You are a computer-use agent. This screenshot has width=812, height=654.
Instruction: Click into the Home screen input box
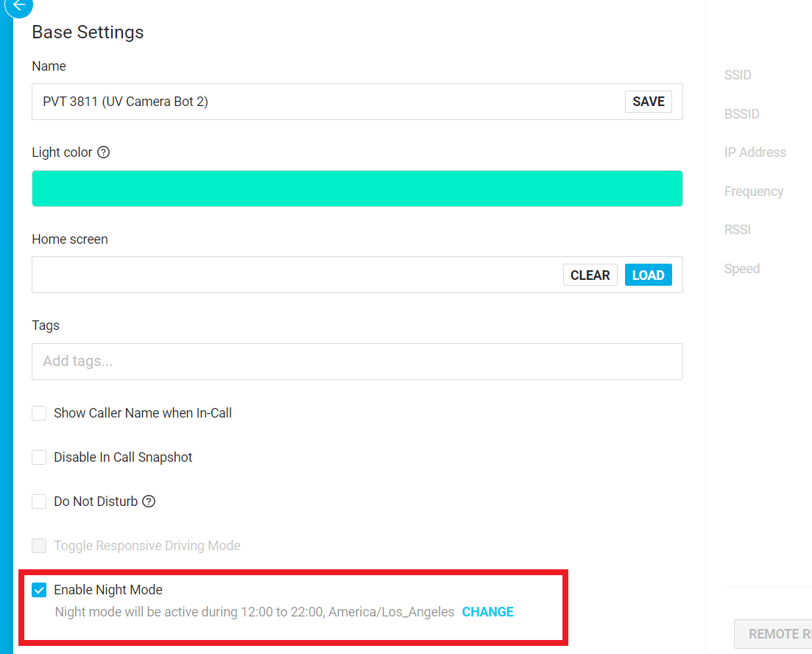294,275
